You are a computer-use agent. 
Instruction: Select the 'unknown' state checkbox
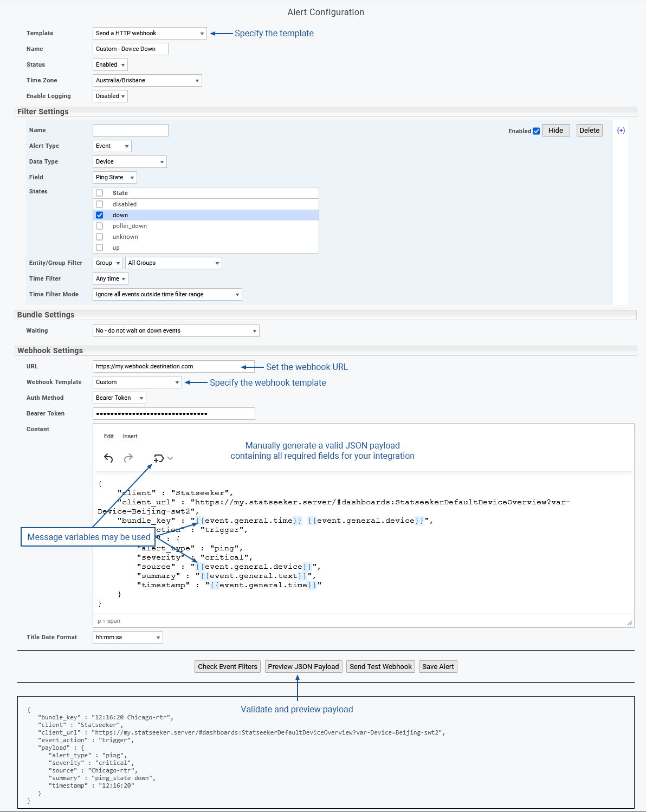(100, 237)
